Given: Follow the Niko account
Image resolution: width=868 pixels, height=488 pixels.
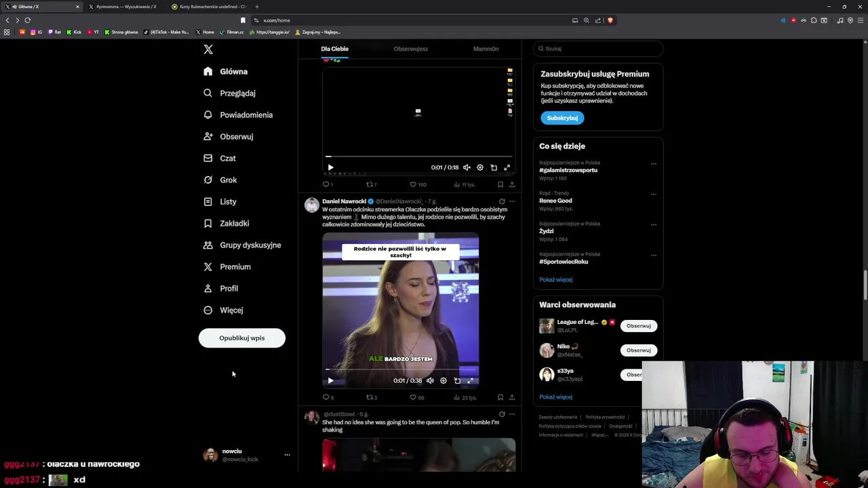Looking at the screenshot, I should [x=638, y=350].
